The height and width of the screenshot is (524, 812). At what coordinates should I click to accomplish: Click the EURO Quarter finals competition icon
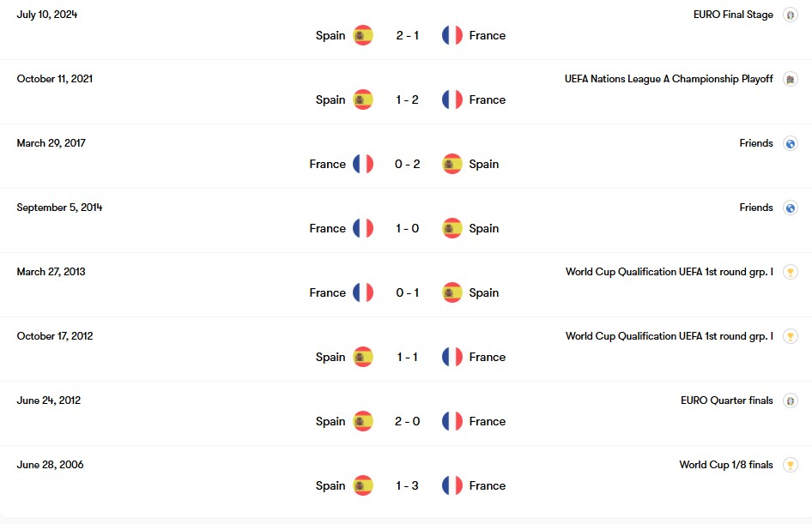pos(791,401)
